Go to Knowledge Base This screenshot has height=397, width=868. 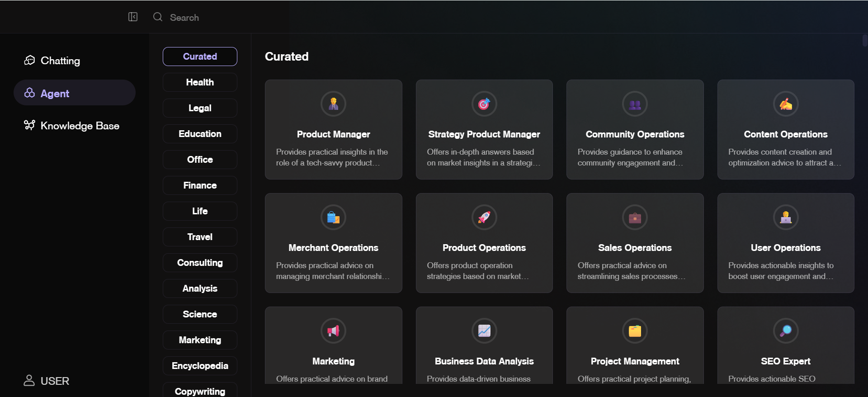tap(80, 126)
